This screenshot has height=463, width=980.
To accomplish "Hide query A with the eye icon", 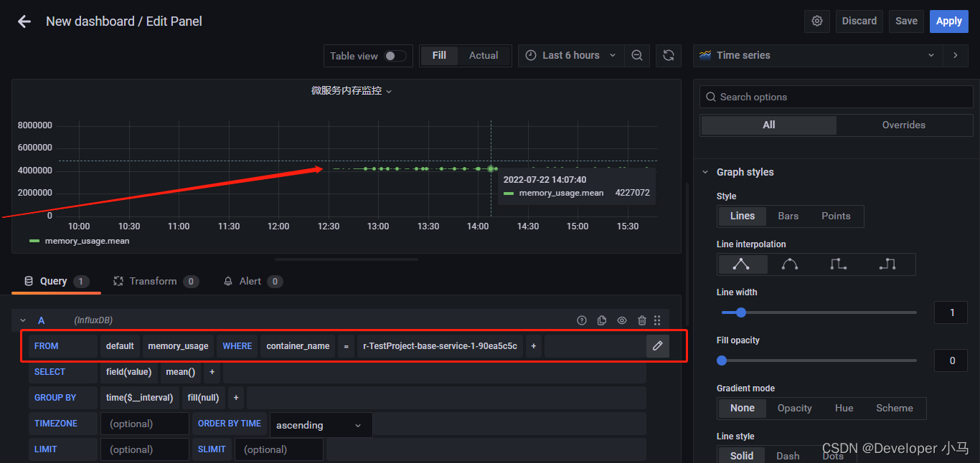I will [x=622, y=320].
